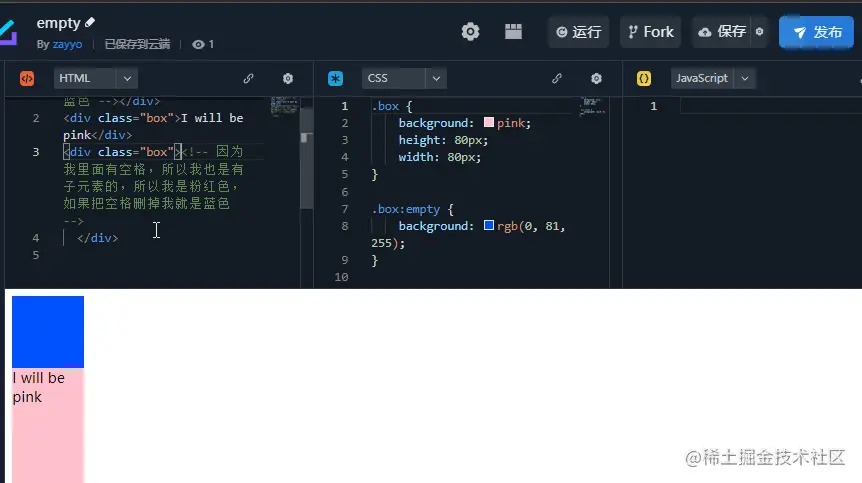This screenshot has width=862, height=483.
Task: Open author zayyo's profile link
Action: (67, 44)
